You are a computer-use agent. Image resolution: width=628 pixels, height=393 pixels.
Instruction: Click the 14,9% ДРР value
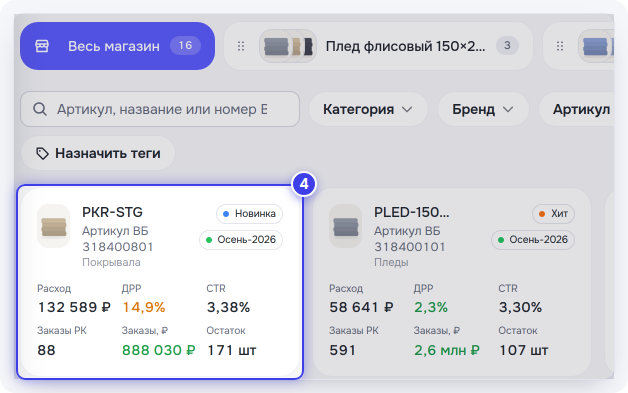[144, 307]
